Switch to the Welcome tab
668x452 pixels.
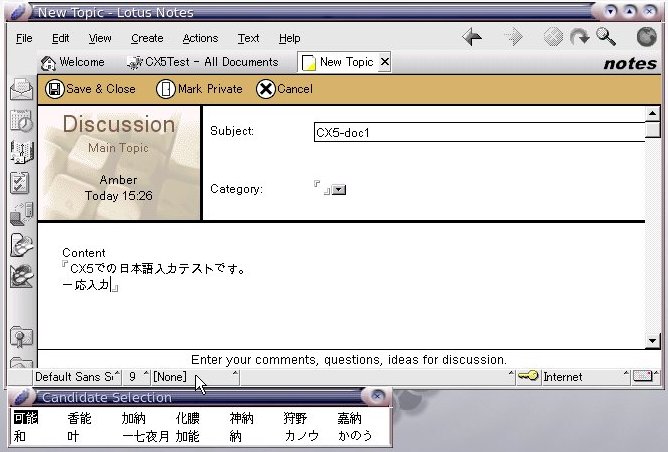(72, 63)
